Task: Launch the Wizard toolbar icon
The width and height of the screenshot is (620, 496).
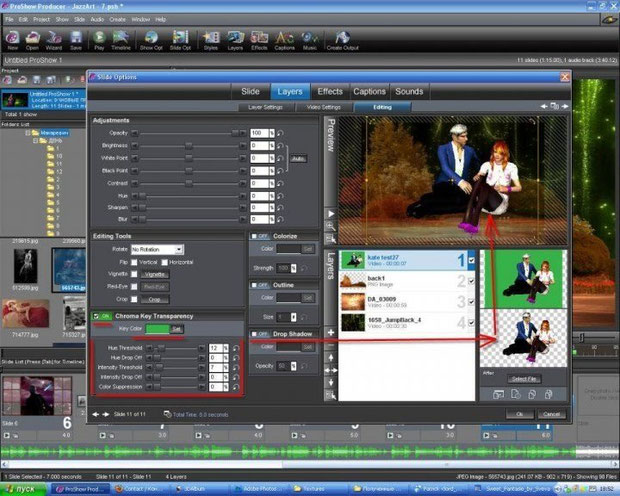Action: coord(54,40)
